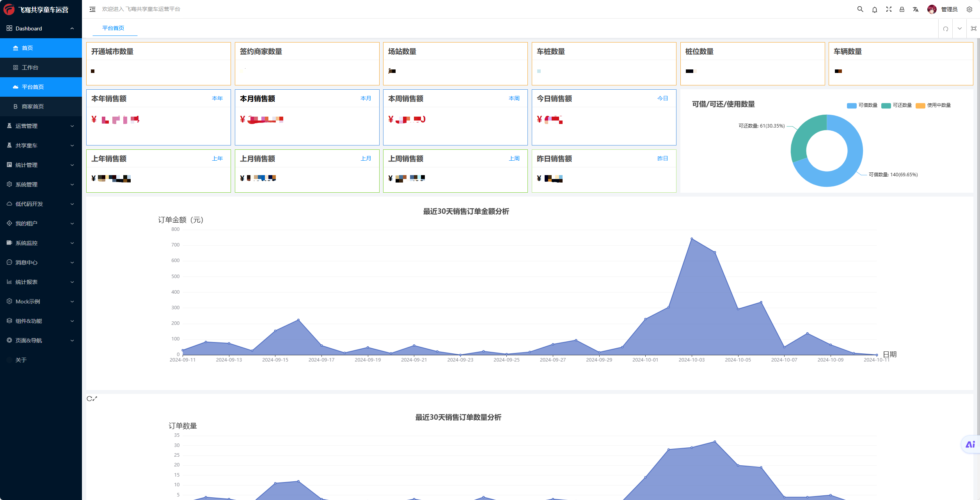This screenshot has width=980, height=500.
Task: Toggle 可还数量 legend item
Action: point(897,105)
